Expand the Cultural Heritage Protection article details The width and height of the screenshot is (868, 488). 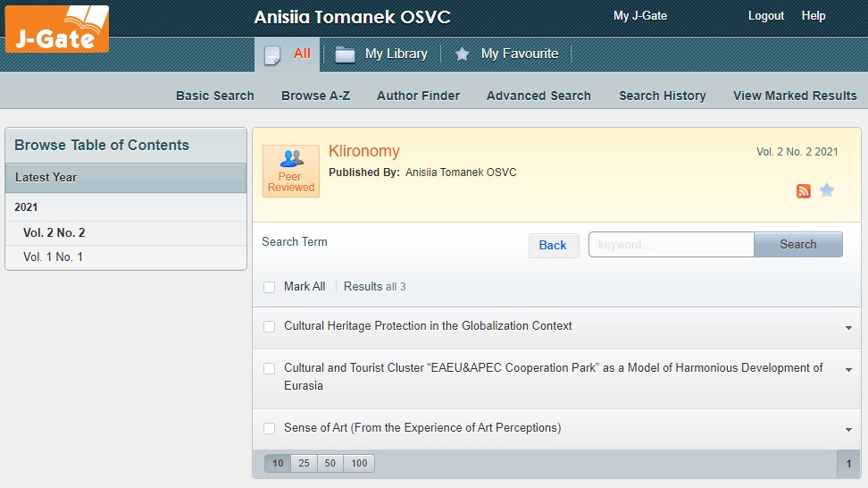[x=848, y=328]
